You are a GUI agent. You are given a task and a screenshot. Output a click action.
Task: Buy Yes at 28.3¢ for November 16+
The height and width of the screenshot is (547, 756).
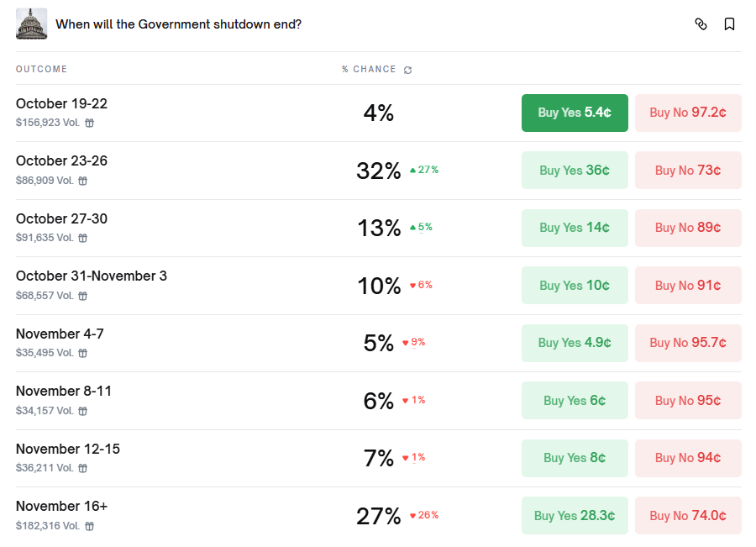pyautogui.click(x=575, y=516)
